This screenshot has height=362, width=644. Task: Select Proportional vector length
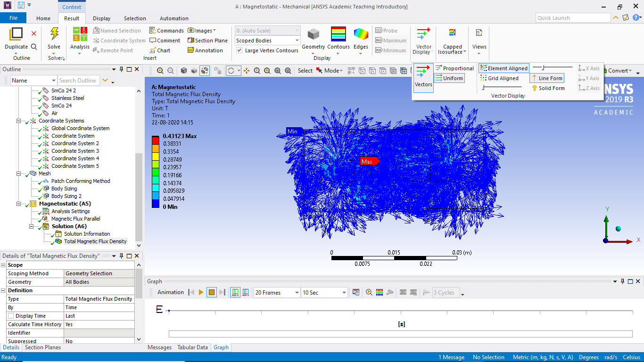point(454,68)
